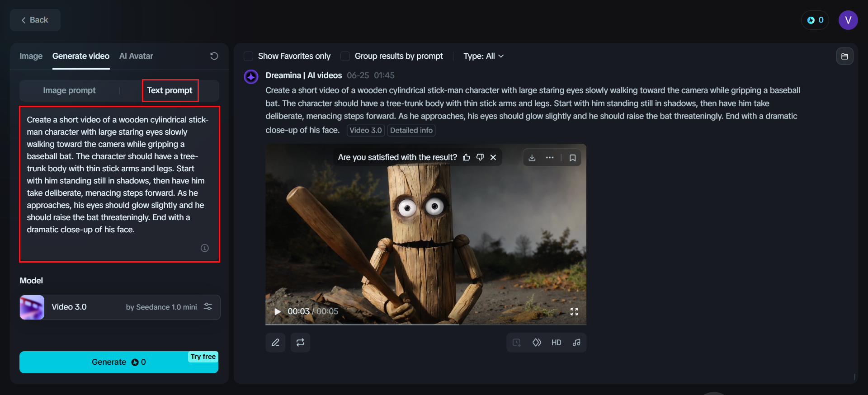Edit the prompt with the pencil icon
The width and height of the screenshot is (868, 395).
(275, 343)
